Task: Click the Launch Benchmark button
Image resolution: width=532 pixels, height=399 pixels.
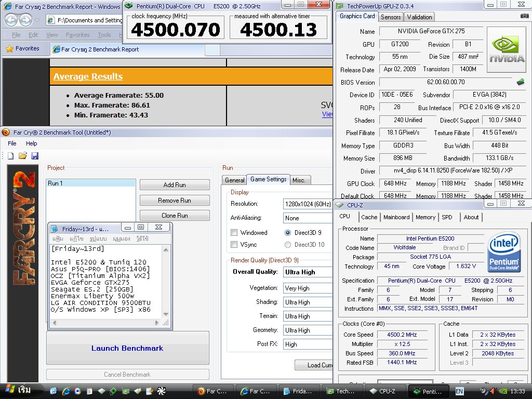Action: pyautogui.click(x=128, y=348)
